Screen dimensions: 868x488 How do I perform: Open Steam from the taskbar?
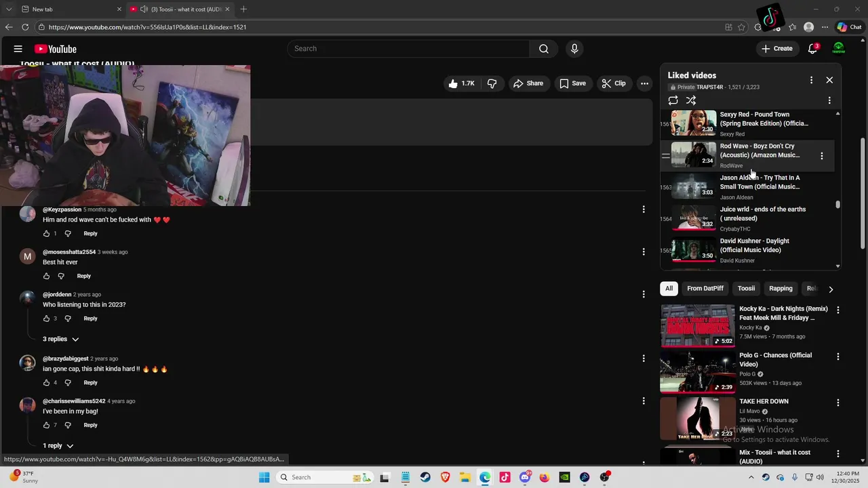425,477
